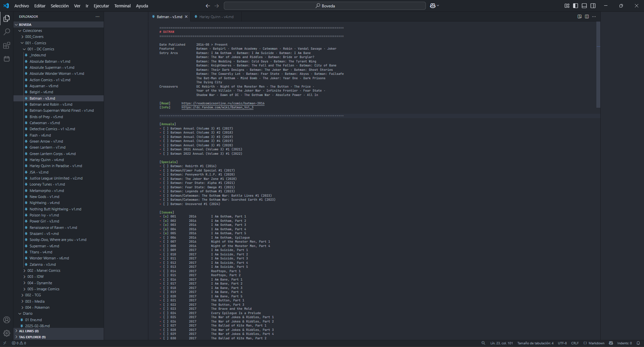Open the Archivo menu

21,6
